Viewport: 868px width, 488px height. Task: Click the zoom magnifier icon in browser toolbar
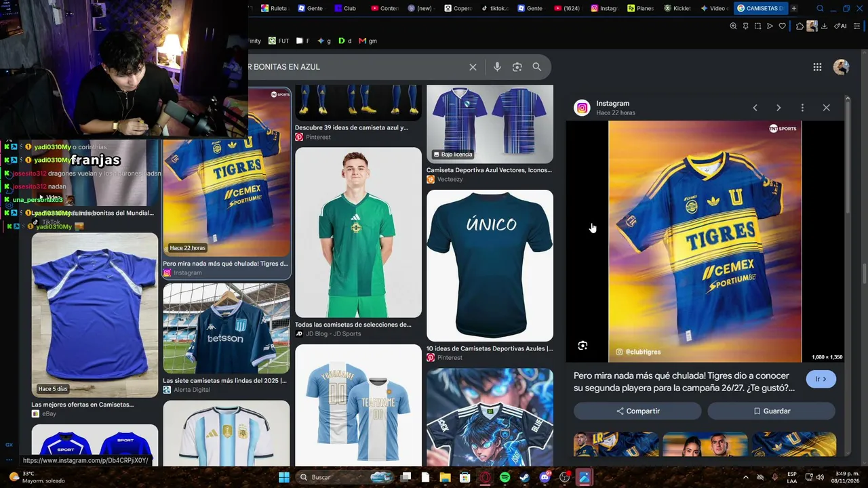(x=733, y=26)
